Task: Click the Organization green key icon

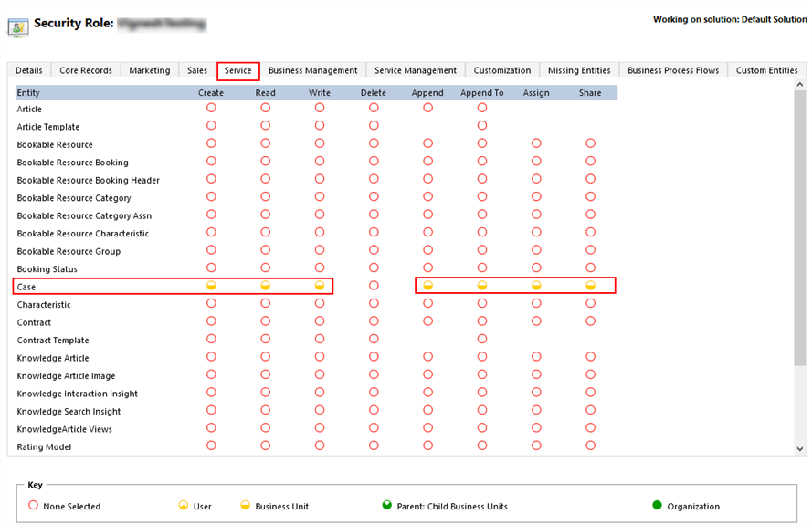Action: [657, 506]
